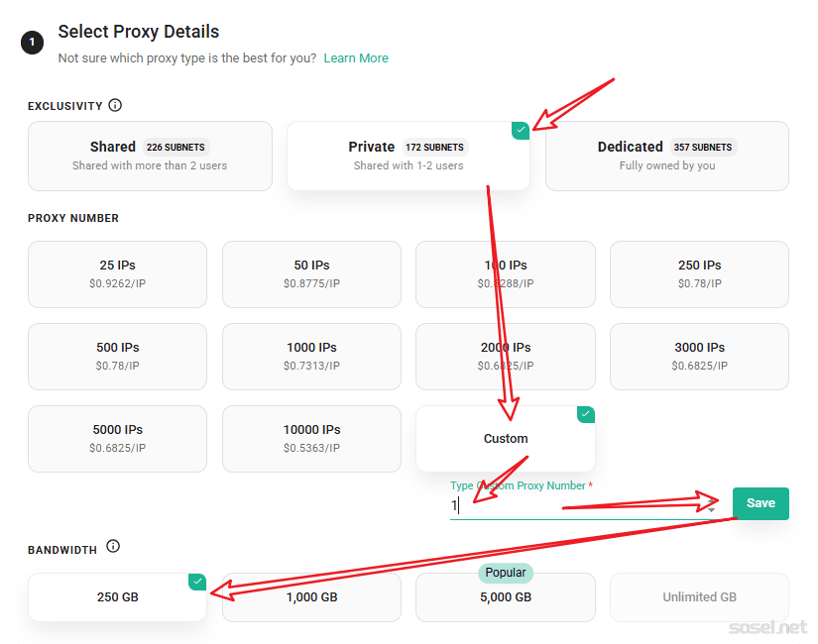Open the Learn More link
Viewport: 818px width, 644px height.
tap(356, 58)
